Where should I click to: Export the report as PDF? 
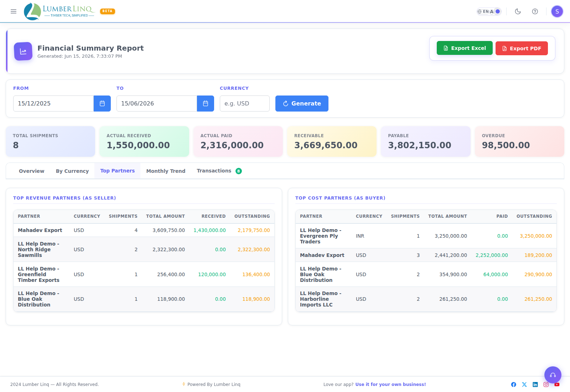click(522, 48)
